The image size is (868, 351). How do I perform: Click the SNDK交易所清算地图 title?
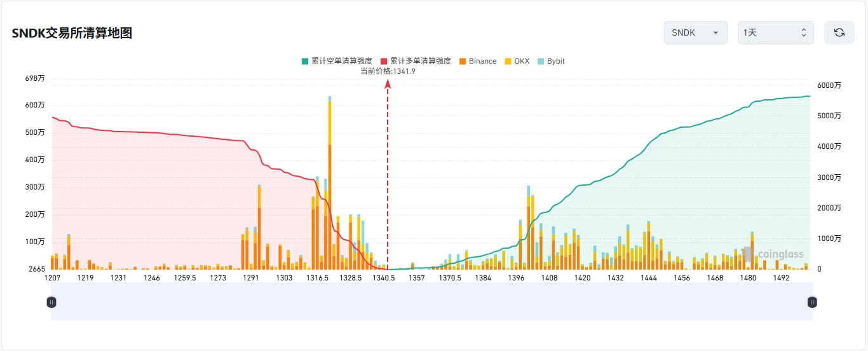[x=72, y=33]
